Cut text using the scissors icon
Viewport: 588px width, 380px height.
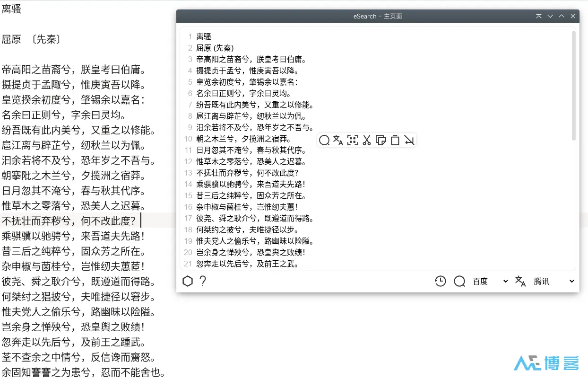coord(367,140)
